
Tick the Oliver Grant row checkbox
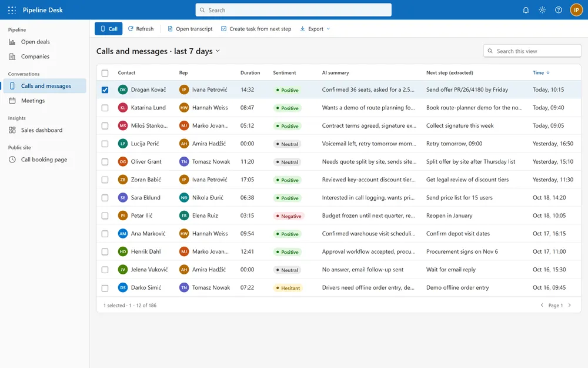coord(105,162)
